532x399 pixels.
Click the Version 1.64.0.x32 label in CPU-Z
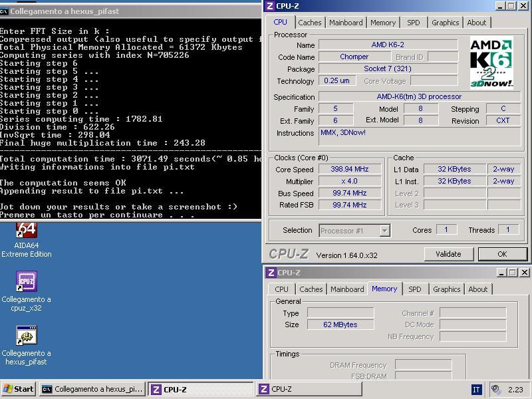point(346,255)
